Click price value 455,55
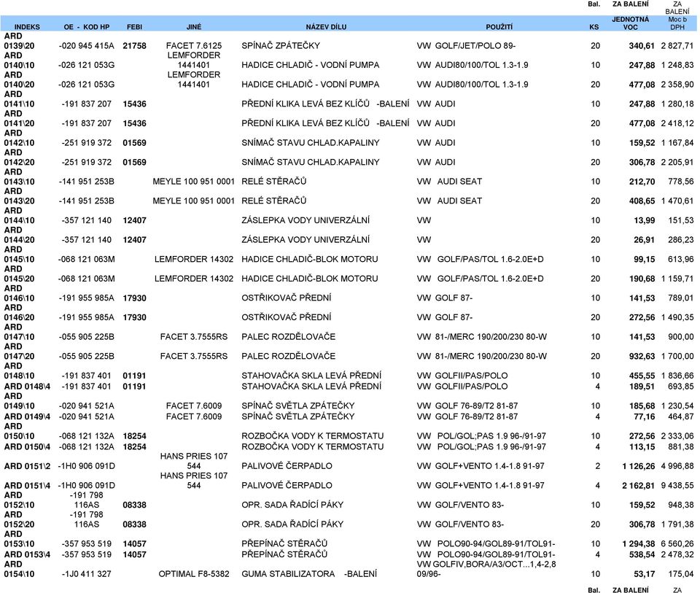The image size is (700, 593). pyautogui.click(x=642, y=376)
